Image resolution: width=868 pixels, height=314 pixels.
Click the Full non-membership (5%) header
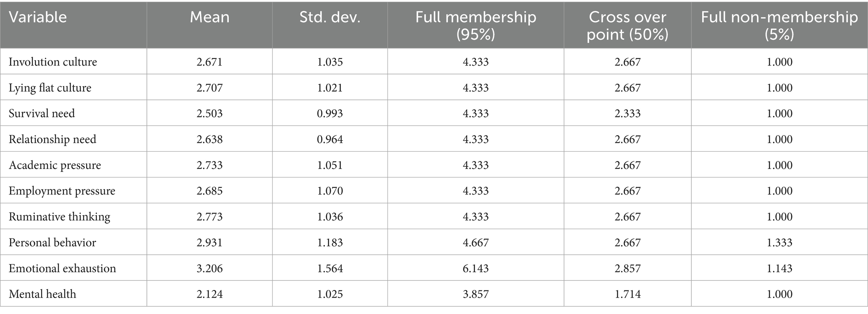coord(779,25)
